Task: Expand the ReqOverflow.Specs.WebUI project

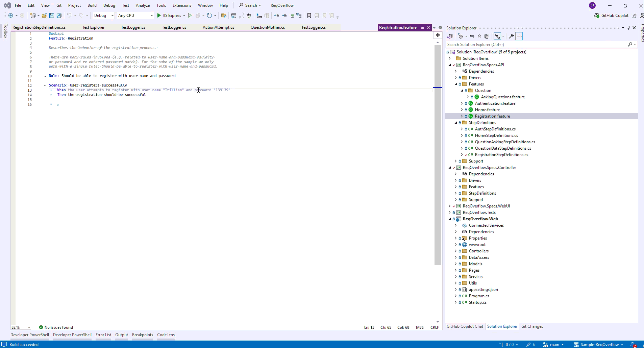Action: tap(450, 206)
